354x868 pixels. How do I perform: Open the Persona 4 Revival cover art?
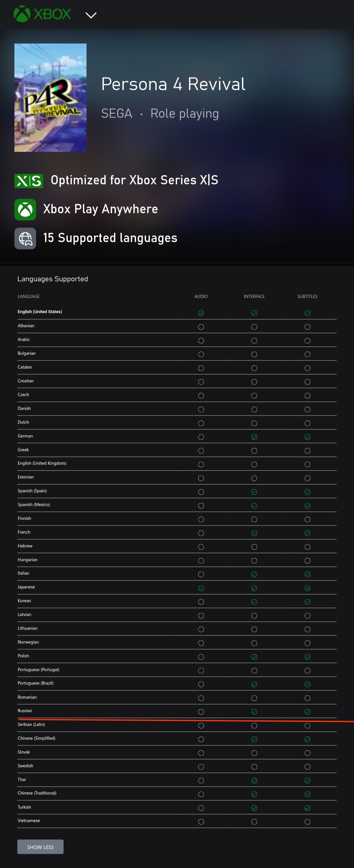[50, 97]
